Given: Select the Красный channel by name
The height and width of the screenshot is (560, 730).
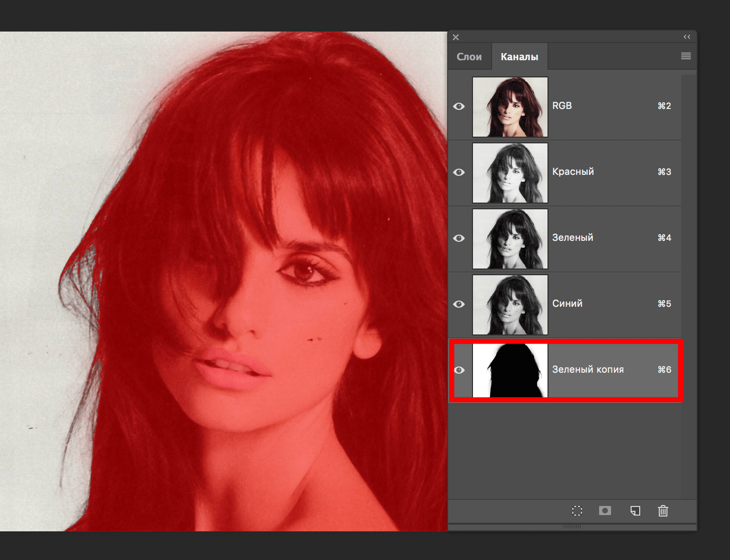Looking at the screenshot, I should click(x=573, y=172).
